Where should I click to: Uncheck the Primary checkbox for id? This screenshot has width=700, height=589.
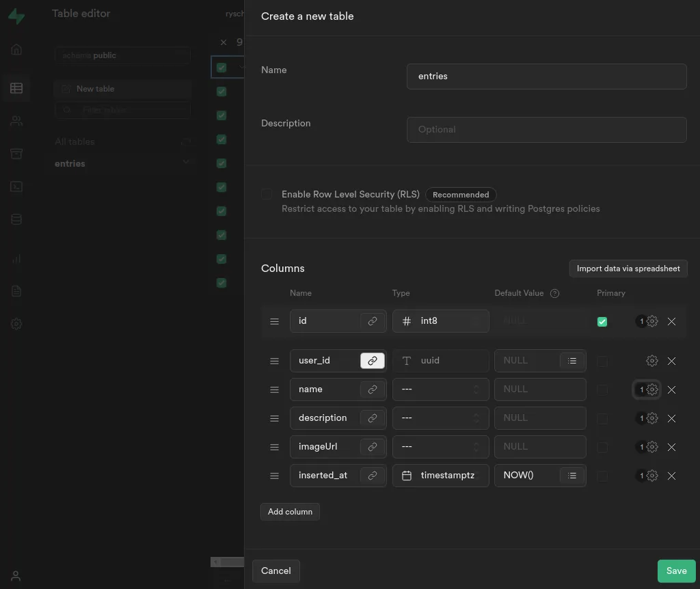(x=602, y=322)
